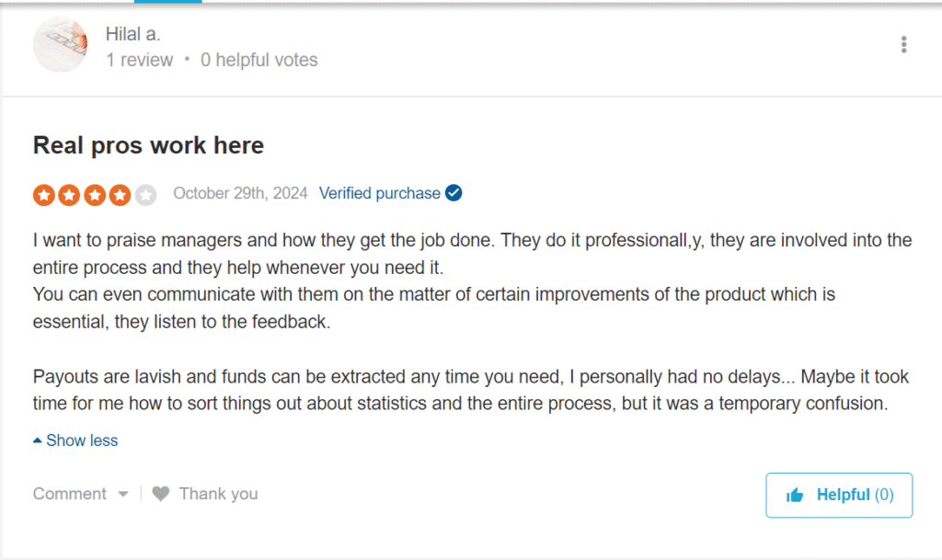Click the first orange star in the rating
This screenshot has height=560, width=942.
[x=42, y=194]
